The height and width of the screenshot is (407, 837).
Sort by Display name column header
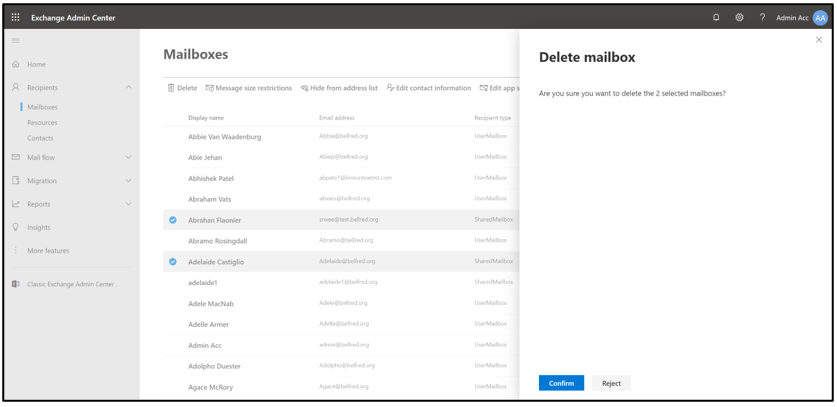point(206,118)
